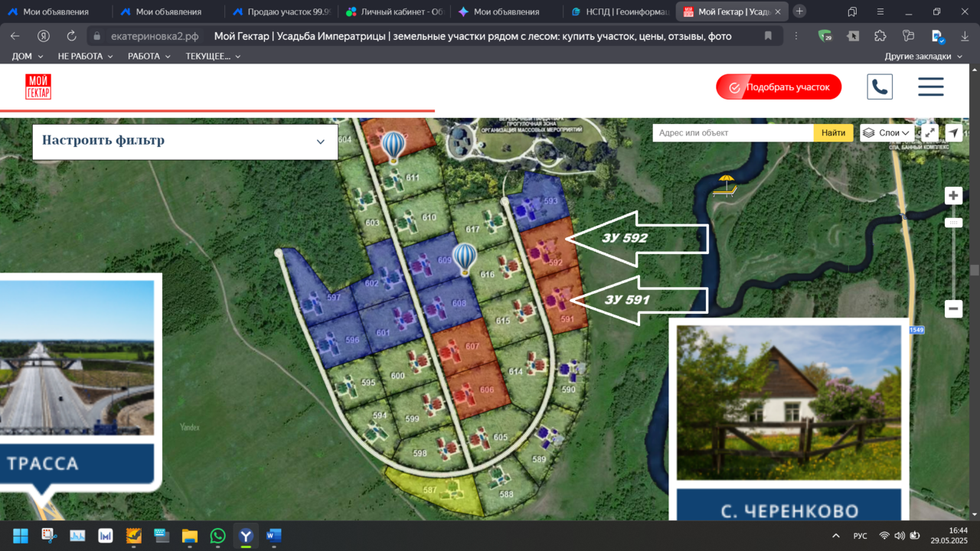This screenshot has width=980, height=551.
Task: Click the geolocation arrow icon on map
Action: click(953, 132)
